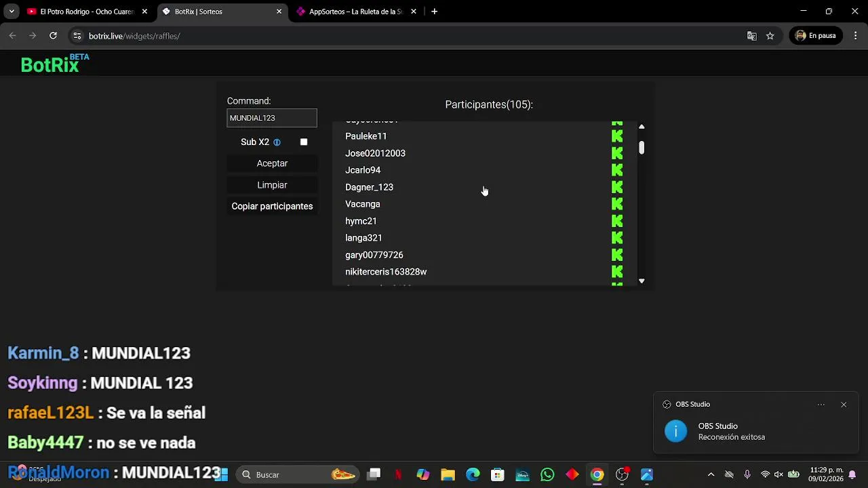The image size is (868, 488).
Task: Click the Kick icon next to Vacanga
Action: (x=617, y=204)
